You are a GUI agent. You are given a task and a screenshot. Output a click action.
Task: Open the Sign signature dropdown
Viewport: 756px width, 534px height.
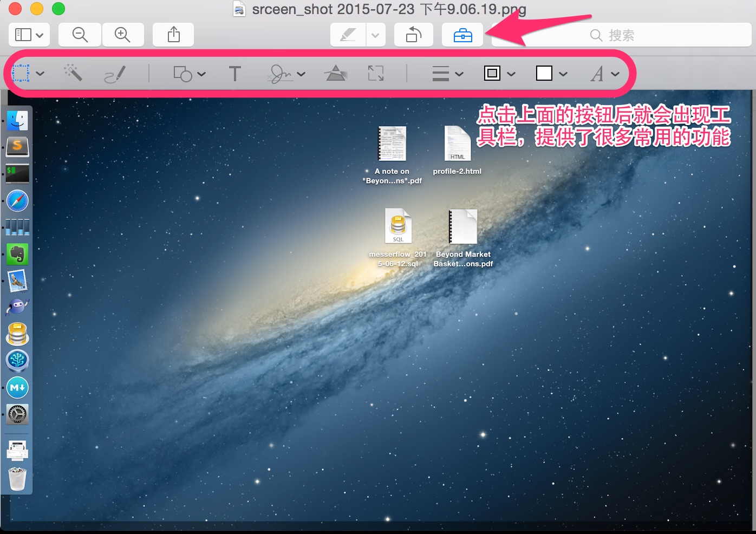click(286, 74)
